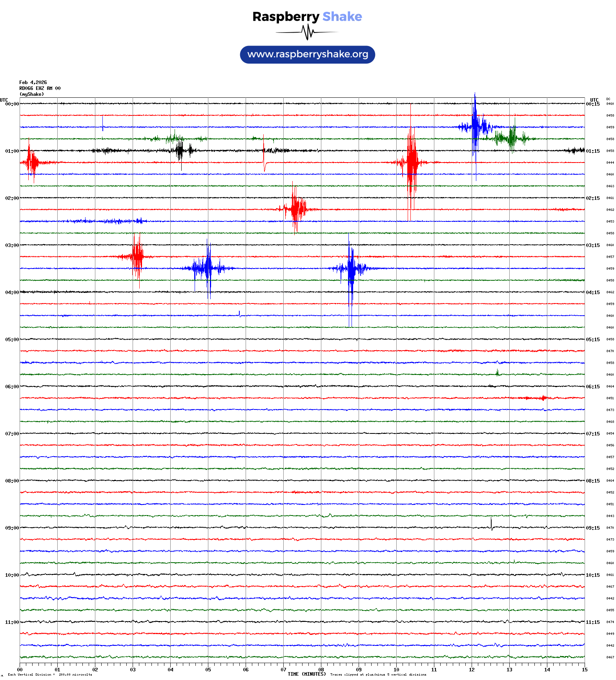Click the seismic wave icon under the logo

click(307, 32)
